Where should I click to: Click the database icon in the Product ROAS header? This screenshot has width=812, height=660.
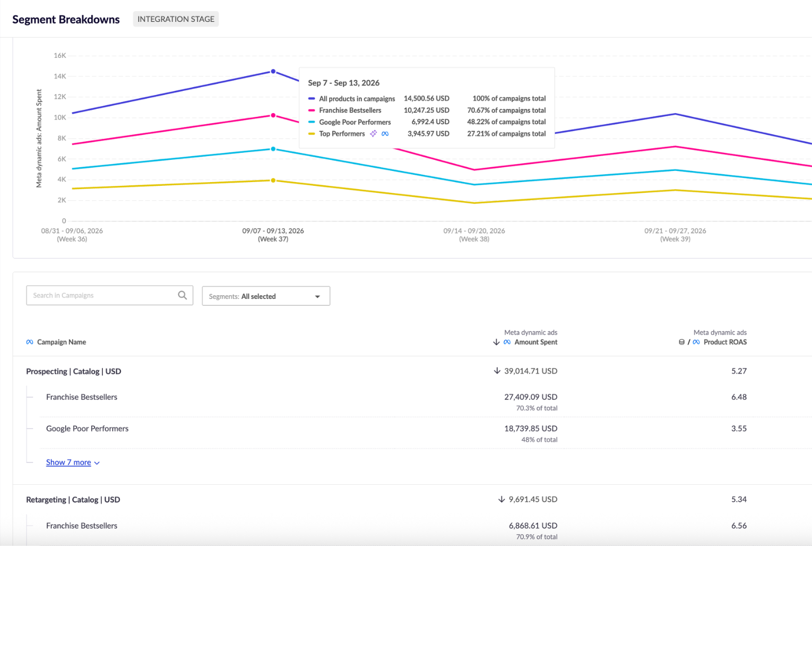tap(681, 342)
